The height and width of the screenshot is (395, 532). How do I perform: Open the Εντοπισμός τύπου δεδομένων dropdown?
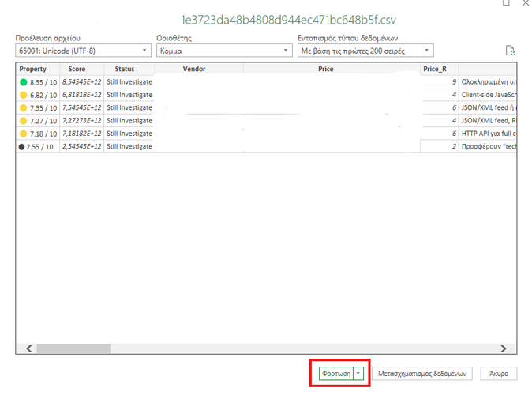point(365,51)
